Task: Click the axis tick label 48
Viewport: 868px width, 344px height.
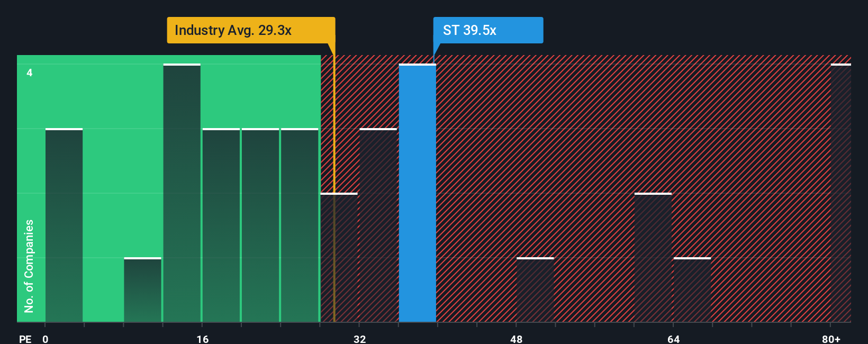Action: click(517, 339)
